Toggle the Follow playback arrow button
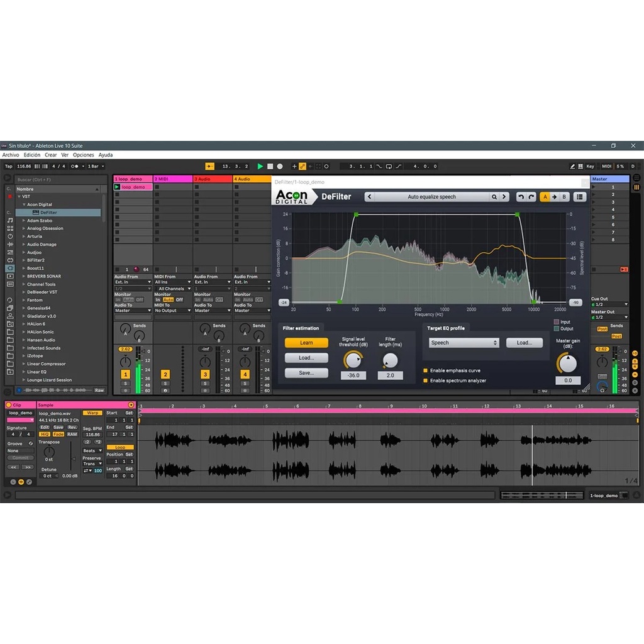This screenshot has height=644, width=644. pyautogui.click(x=210, y=166)
